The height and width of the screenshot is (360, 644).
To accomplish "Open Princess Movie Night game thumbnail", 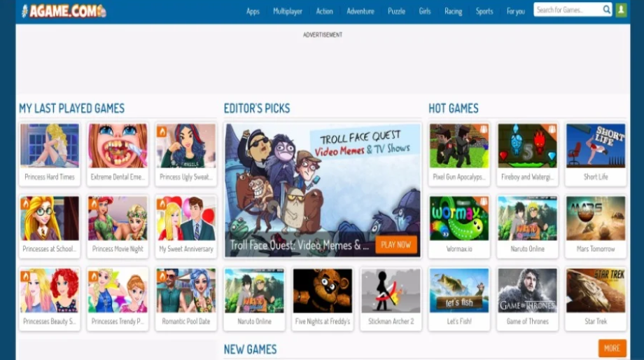I will click(118, 219).
